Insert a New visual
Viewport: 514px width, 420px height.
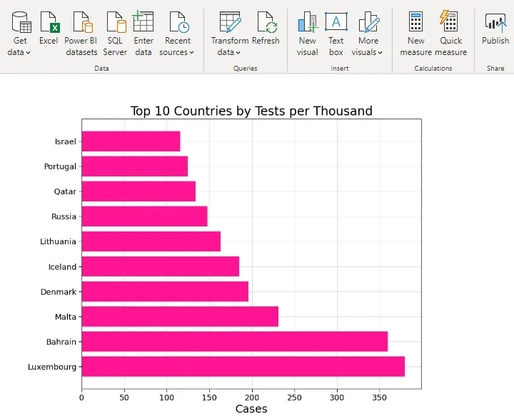point(308,23)
